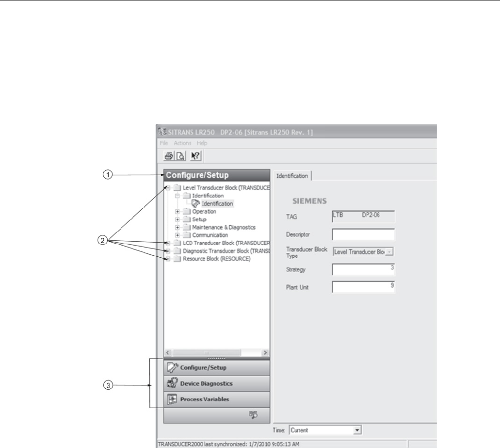Open the File menu
The image size is (500, 448).
click(x=164, y=143)
